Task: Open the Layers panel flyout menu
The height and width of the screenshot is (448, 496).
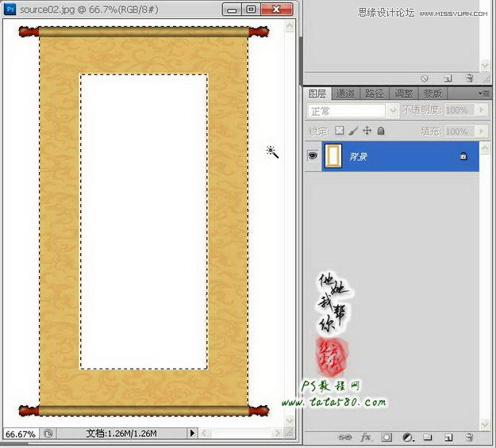Action: coord(484,94)
